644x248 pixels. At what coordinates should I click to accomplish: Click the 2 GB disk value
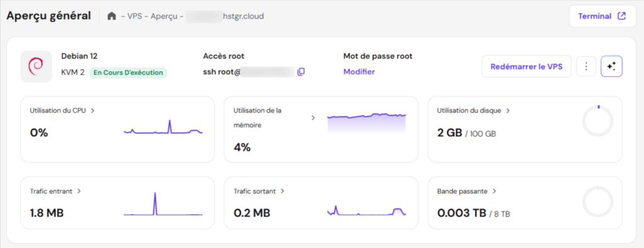(450, 133)
